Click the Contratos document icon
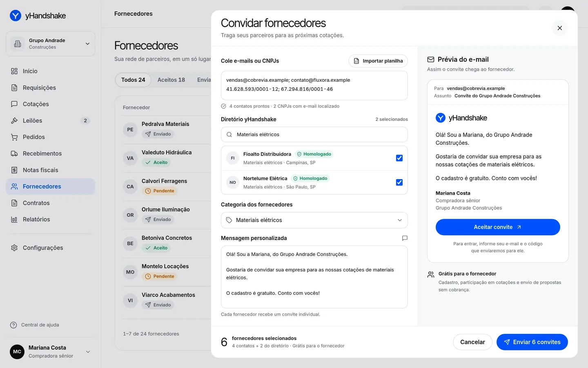588x368 pixels. pos(14,203)
